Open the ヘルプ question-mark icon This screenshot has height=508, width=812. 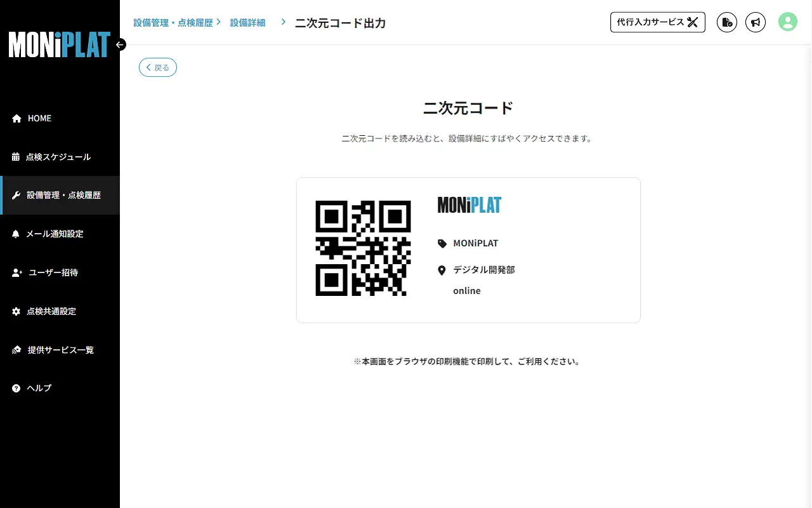[15, 388]
